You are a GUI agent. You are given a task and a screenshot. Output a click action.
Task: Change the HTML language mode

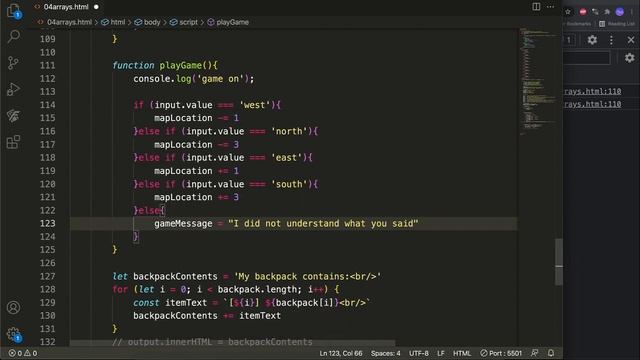click(462, 353)
